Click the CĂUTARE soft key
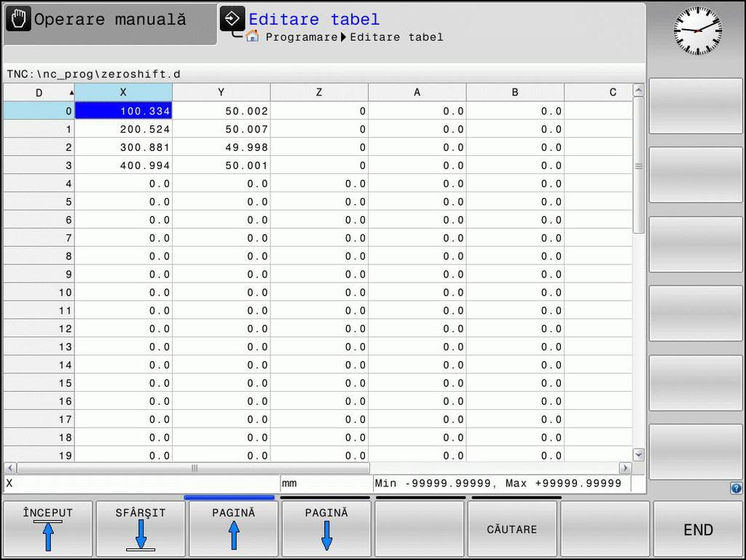Viewport: 746px width, 560px height. tap(512, 529)
